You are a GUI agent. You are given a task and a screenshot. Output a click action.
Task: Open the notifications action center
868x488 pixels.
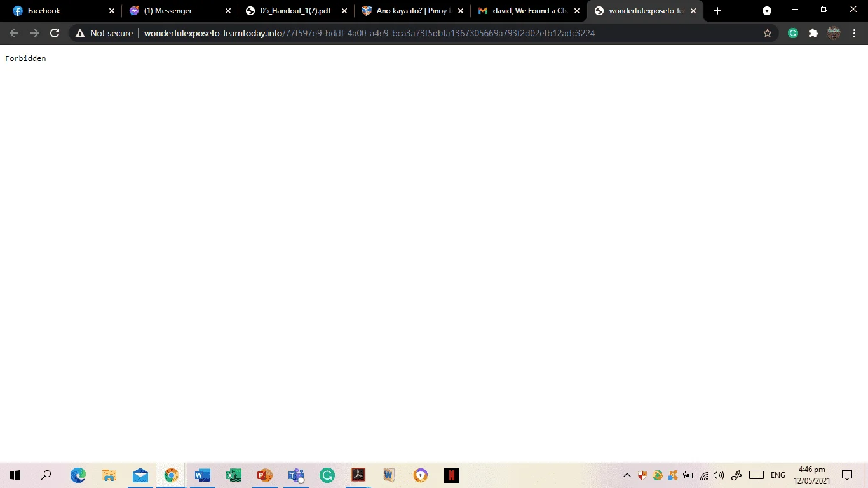[847, 475]
